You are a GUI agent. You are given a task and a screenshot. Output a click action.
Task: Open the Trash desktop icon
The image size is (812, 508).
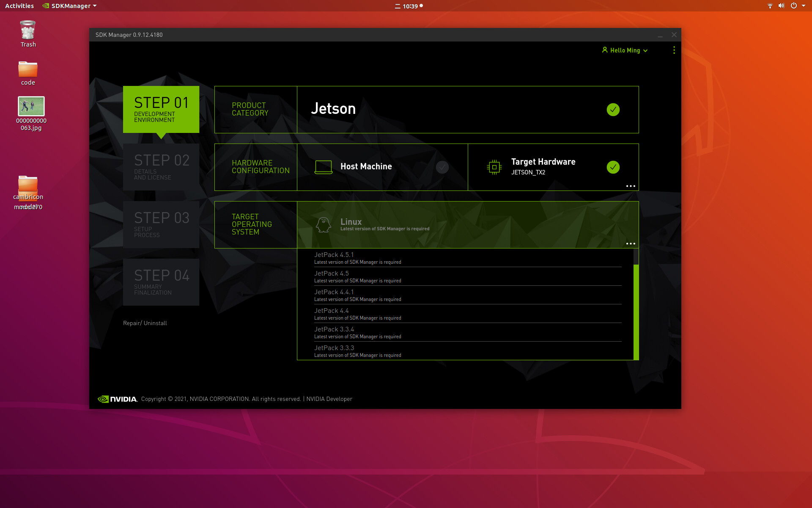pyautogui.click(x=28, y=34)
